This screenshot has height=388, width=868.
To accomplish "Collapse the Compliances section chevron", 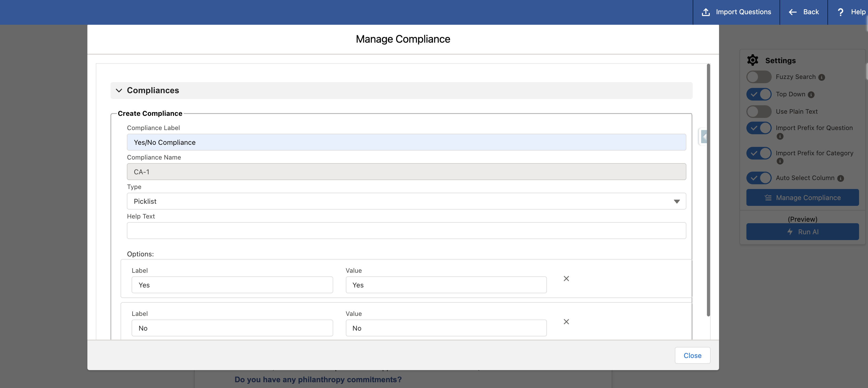I will click(119, 90).
